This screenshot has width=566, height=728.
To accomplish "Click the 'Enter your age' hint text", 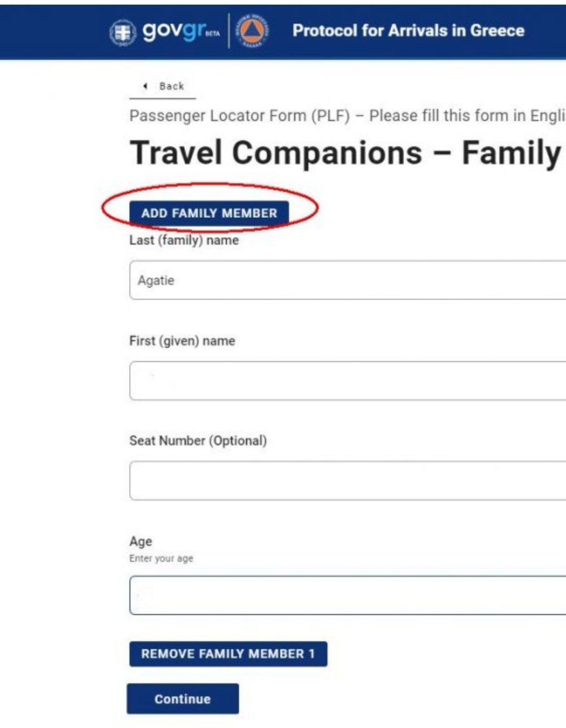I will [161, 558].
